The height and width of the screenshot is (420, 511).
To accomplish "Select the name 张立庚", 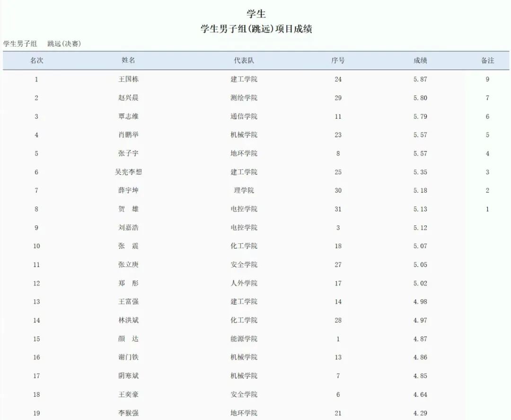I will pos(128,265).
